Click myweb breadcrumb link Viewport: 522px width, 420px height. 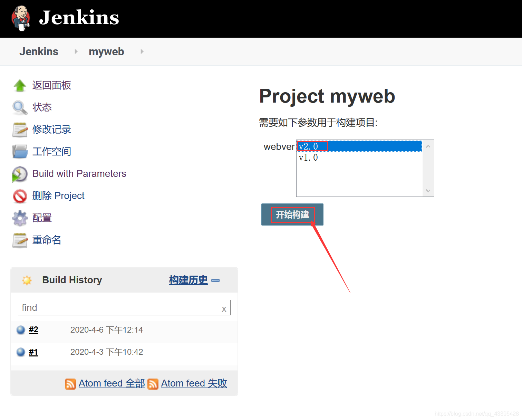coord(106,51)
